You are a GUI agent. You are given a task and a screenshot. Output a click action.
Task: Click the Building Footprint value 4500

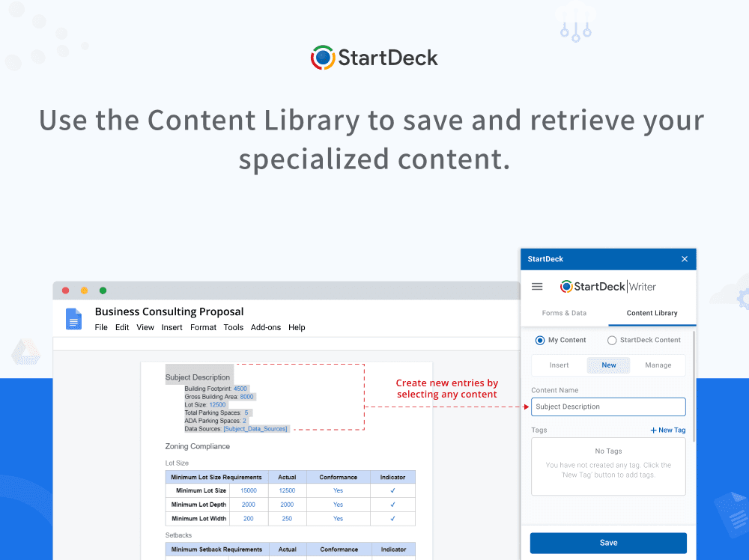240,389
